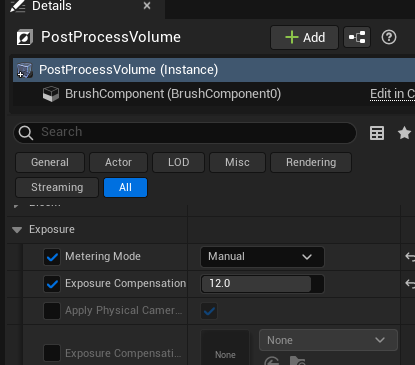The width and height of the screenshot is (415, 365).
Task: Click the Add component button
Action: coord(305,37)
